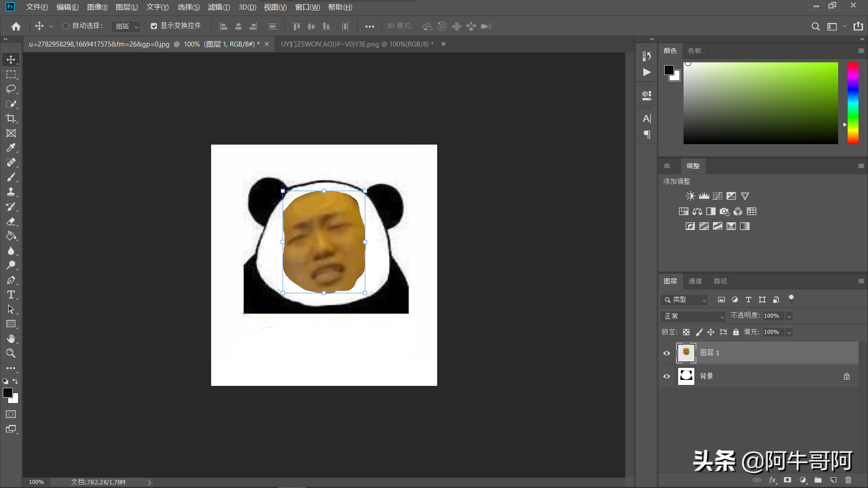
Task: Select the 背景 layer thumbnail
Action: [x=686, y=376]
